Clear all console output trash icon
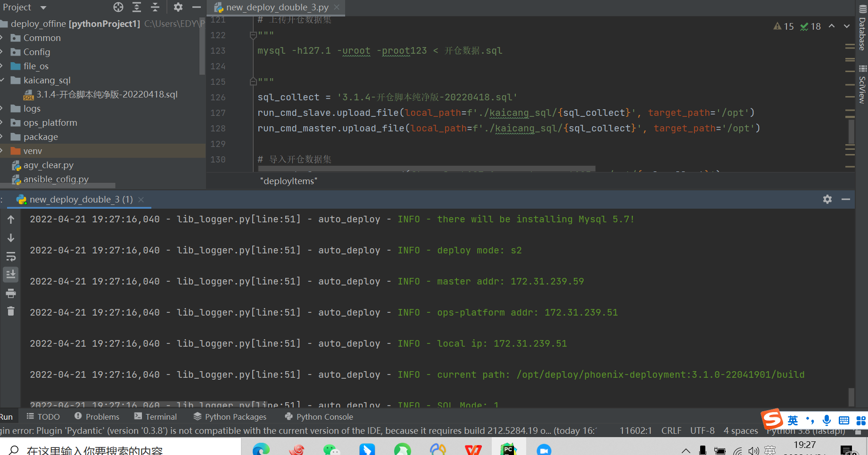868x455 pixels. click(x=11, y=311)
